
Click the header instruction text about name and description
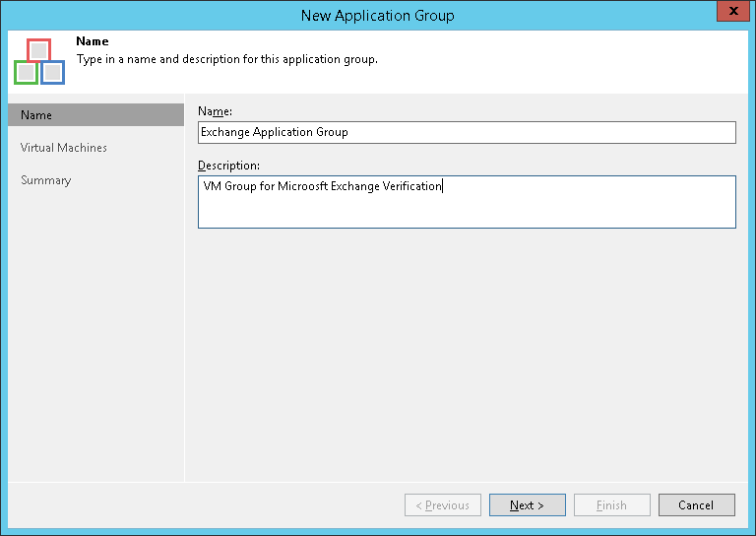[x=226, y=59]
